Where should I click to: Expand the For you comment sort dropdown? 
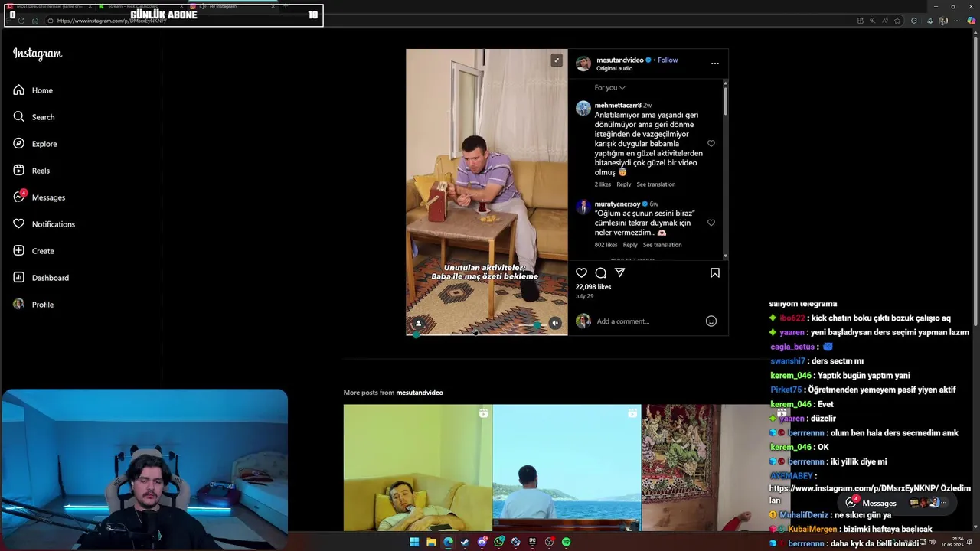click(610, 88)
